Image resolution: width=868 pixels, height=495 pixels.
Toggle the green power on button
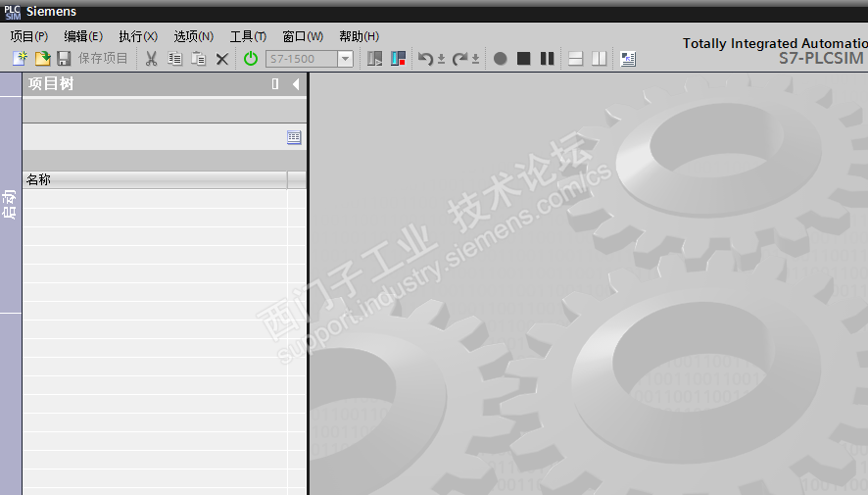click(251, 58)
